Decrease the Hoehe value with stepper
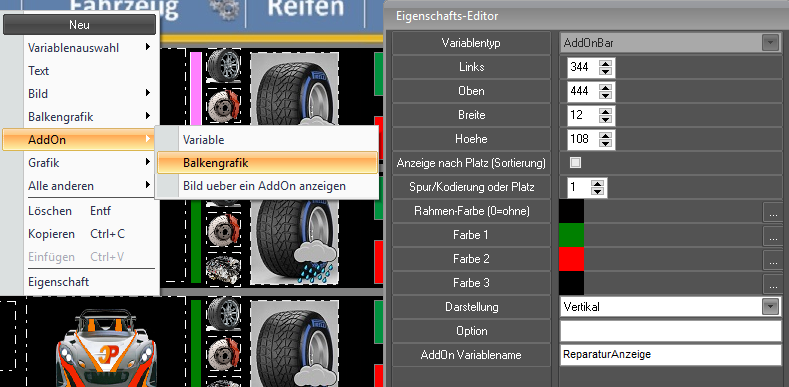Image resolution: width=789 pixels, height=387 pixels. pyautogui.click(x=606, y=143)
